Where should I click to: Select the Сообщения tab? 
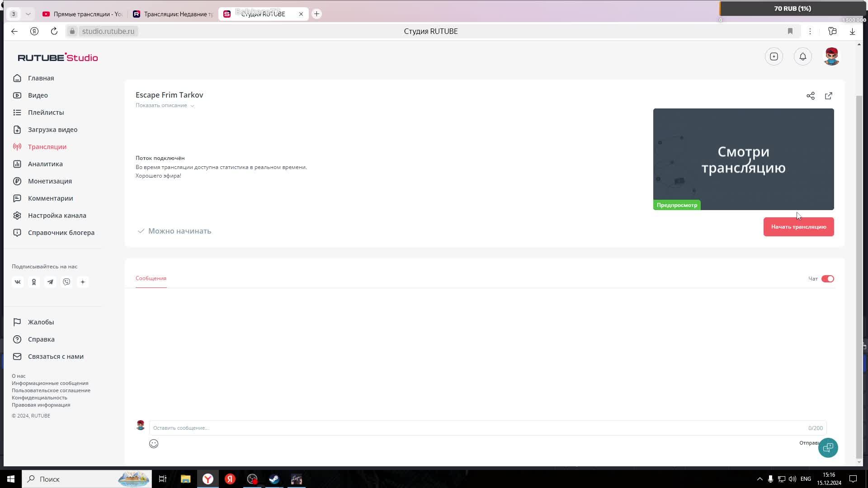pos(151,278)
